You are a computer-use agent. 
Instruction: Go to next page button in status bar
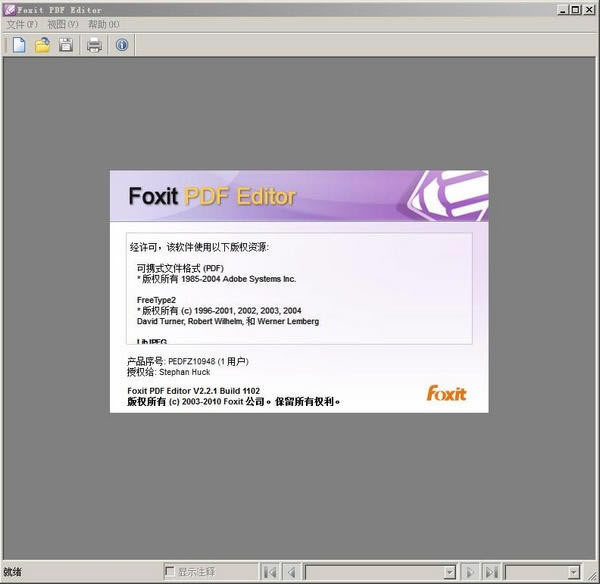click(x=470, y=572)
